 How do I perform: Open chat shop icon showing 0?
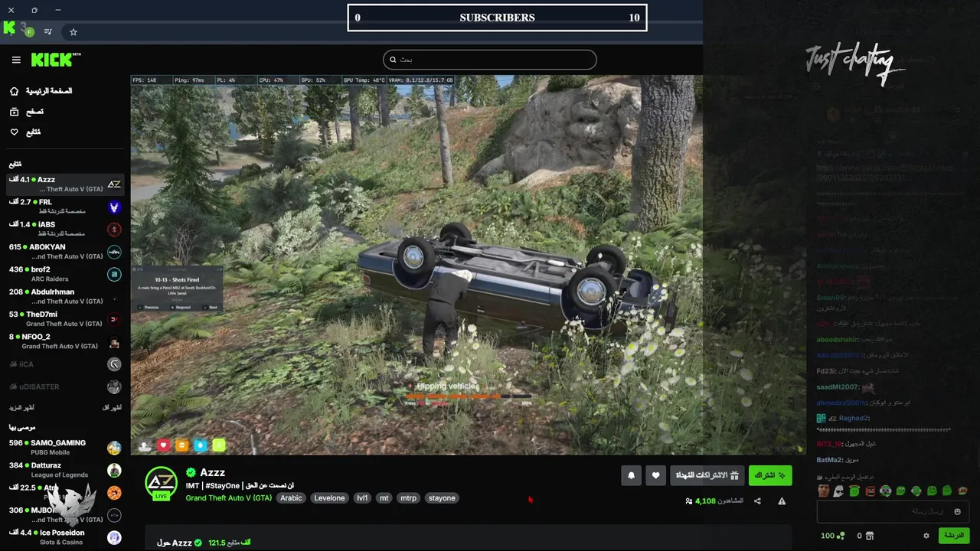(865, 536)
